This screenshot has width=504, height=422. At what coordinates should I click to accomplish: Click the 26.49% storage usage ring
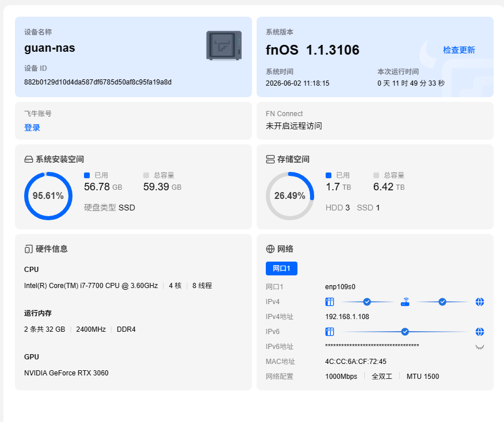[x=289, y=196]
